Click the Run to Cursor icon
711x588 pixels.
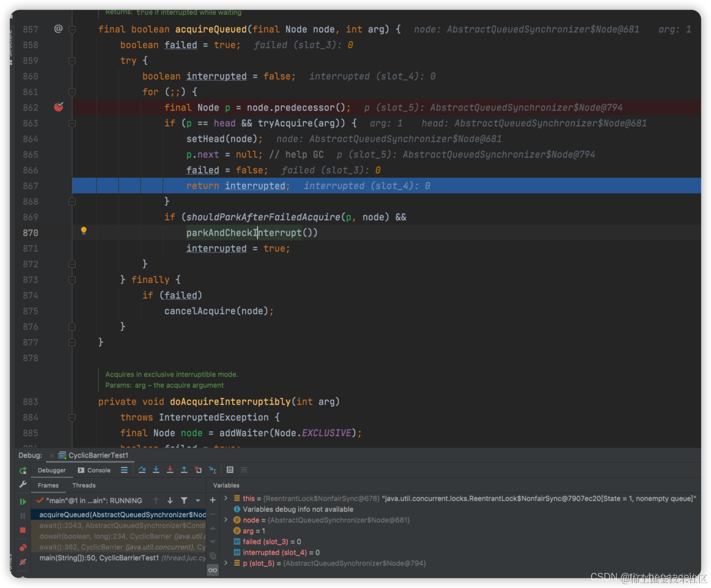213,470
